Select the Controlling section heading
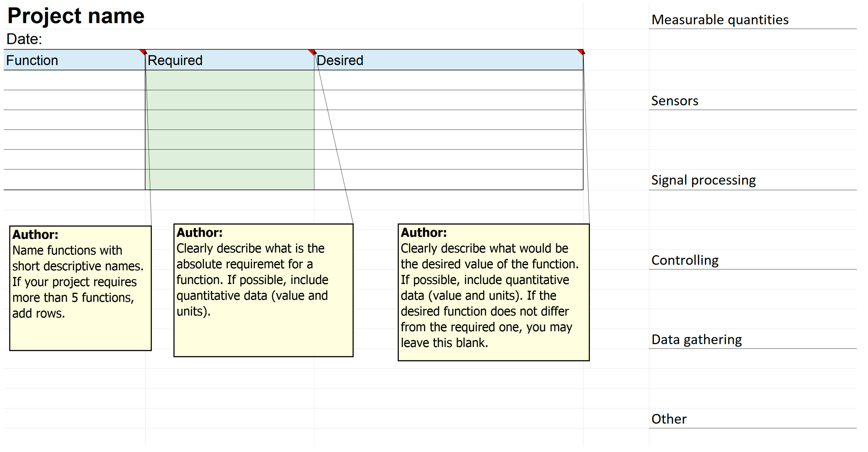Viewport: 868px width, 452px height. click(x=685, y=261)
